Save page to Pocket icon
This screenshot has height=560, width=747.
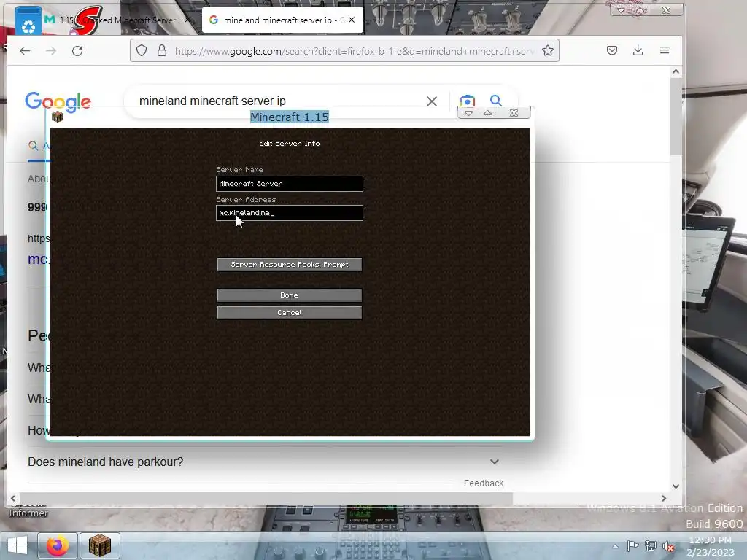pyautogui.click(x=612, y=50)
